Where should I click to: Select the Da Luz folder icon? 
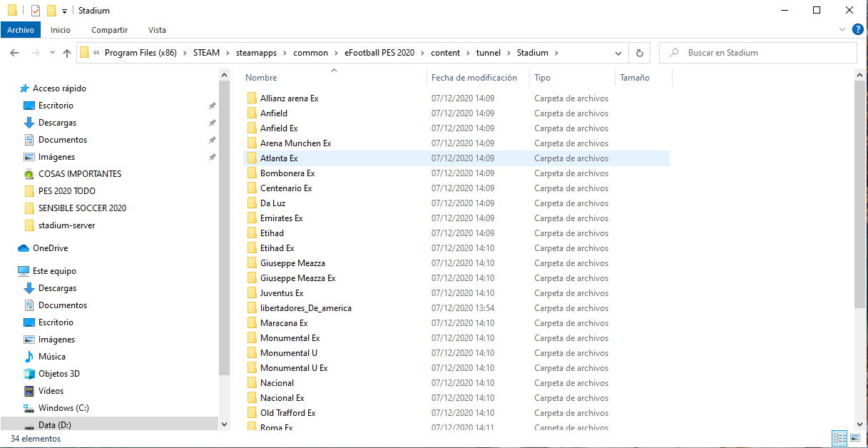pos(252,203)
